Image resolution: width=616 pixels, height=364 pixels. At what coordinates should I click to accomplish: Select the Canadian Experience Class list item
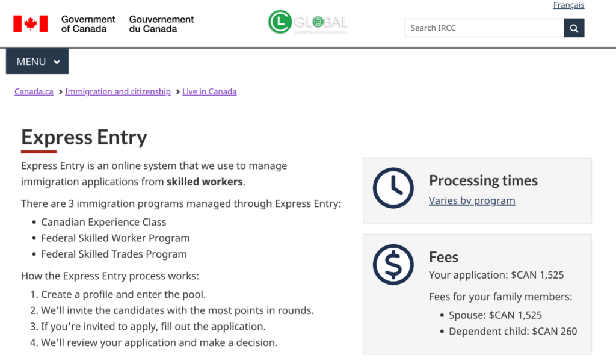click(x=103, y=222)
